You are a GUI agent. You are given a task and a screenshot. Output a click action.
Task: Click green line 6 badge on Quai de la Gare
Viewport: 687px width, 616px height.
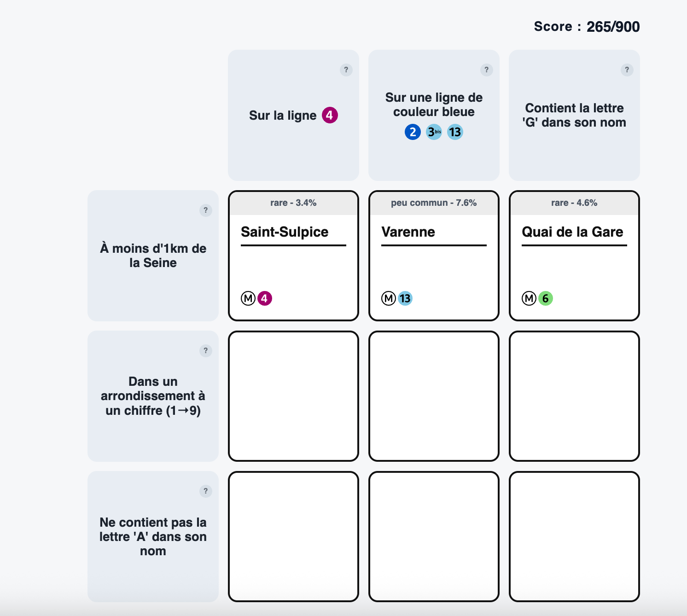[x=545, y=298]
